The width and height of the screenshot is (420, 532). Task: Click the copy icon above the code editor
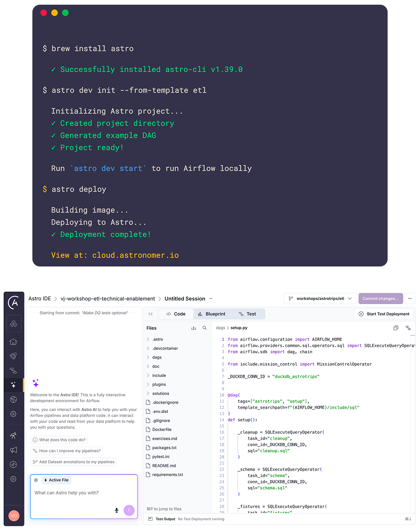pyautogui.click(x=396, y=328)
